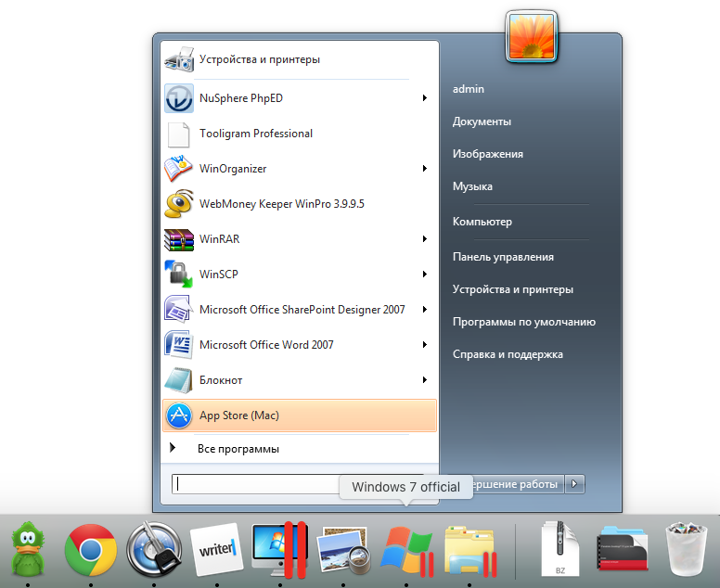
Task: Open Программы по умолчанию
Action: pyautogui.click(x=524, y=322)
